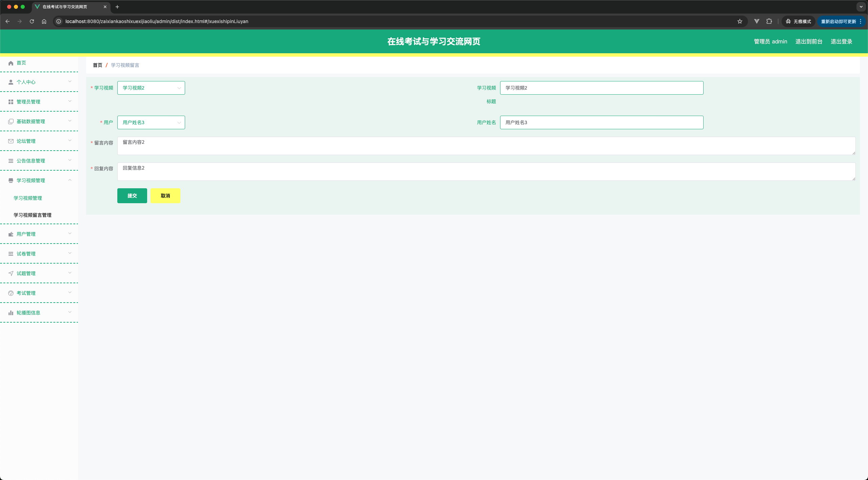
Task: Open the browser tab search chevron
Action: pos(861,7)
